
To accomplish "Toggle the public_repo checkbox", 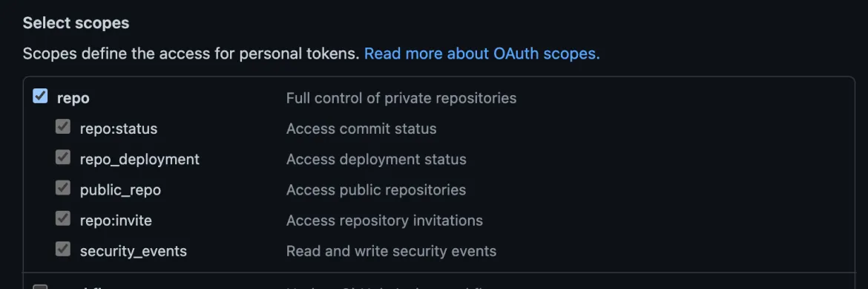I will pyautogui.click(x=63, y=188).
